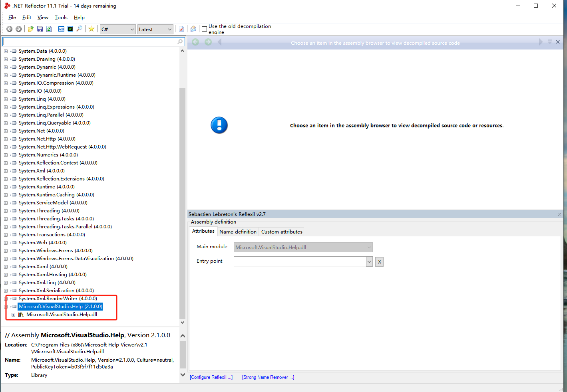Select System.Net.Http (4.0.0.0) assembly
Viewport: 567px width, 392px height.
pos(47,139)
